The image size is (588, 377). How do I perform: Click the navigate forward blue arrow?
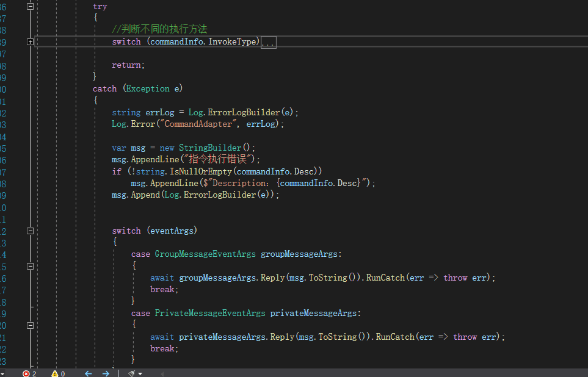pyautogui.click(x=104, y=373)
